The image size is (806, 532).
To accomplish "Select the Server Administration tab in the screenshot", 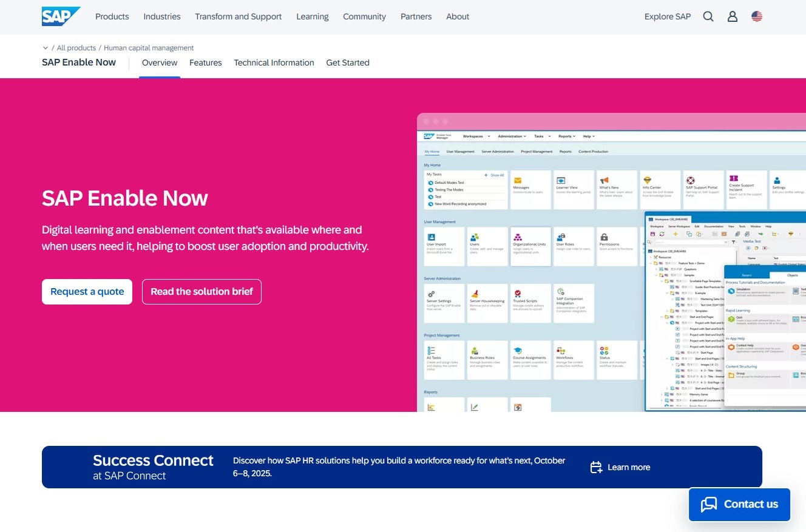I will click(498, 152).
